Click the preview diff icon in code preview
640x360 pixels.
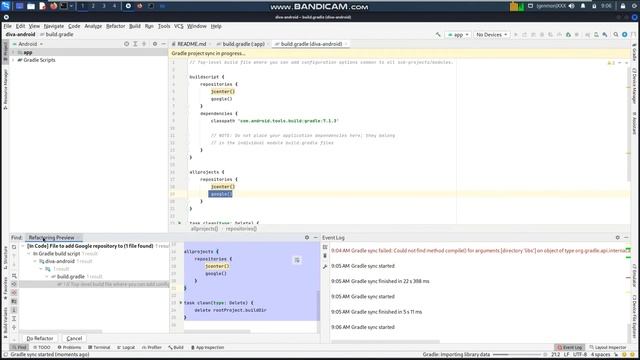coord(297,260)
